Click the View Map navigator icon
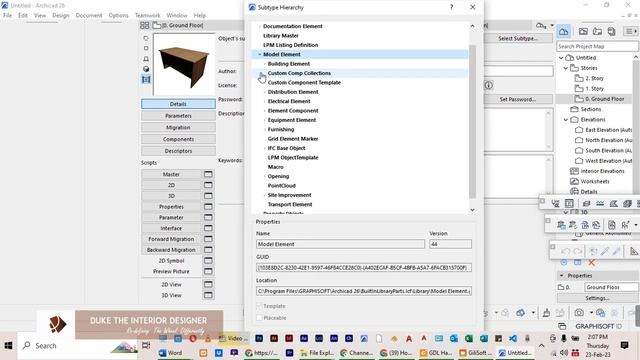640x360 pixels. pos(583,31)
